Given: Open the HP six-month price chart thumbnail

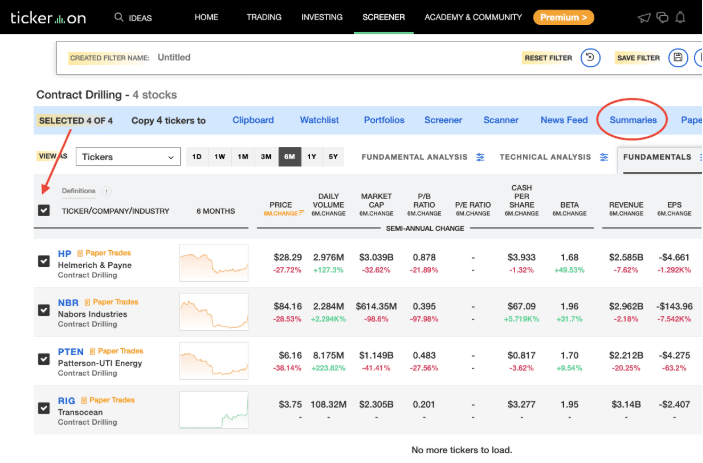Looking at the screenshot, I should (214, 263).
